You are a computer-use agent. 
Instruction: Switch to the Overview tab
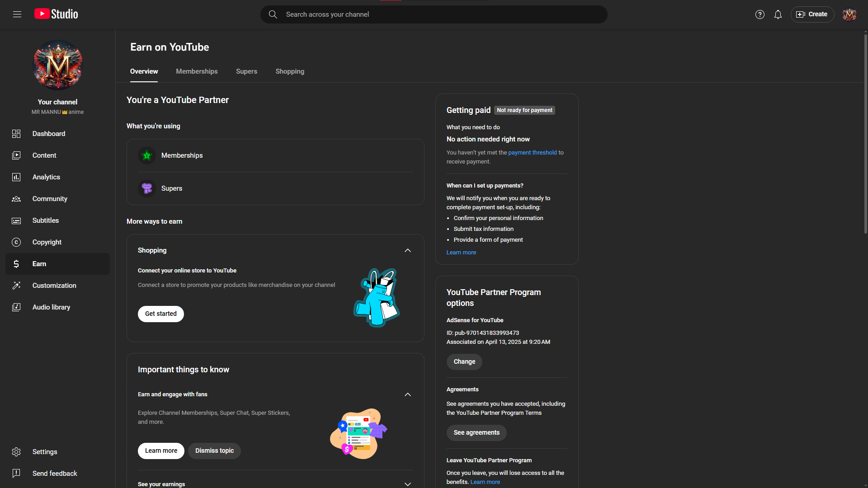pos(144,71)
